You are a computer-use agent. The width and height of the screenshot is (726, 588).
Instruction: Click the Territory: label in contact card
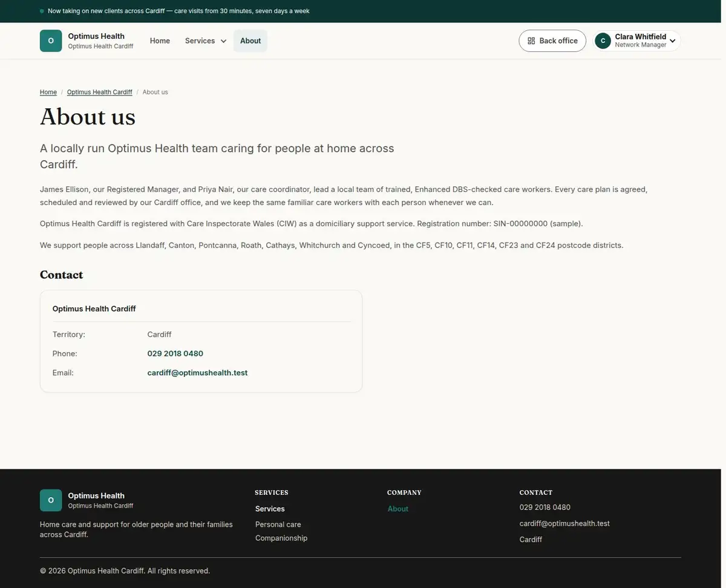point(69,334)
